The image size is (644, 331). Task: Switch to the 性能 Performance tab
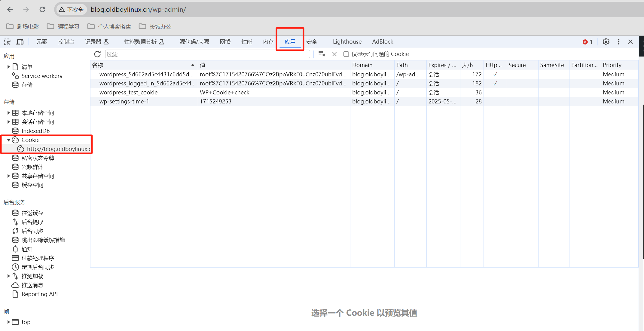[x=247, y=42]
